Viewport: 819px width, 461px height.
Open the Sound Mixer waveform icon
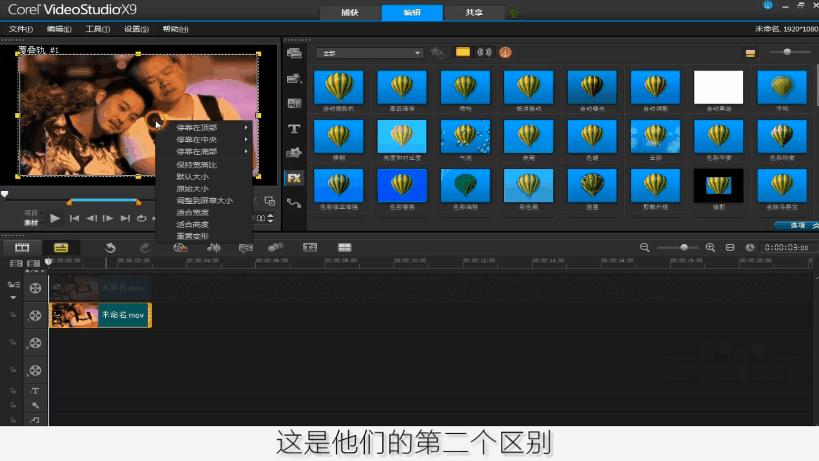213,247
